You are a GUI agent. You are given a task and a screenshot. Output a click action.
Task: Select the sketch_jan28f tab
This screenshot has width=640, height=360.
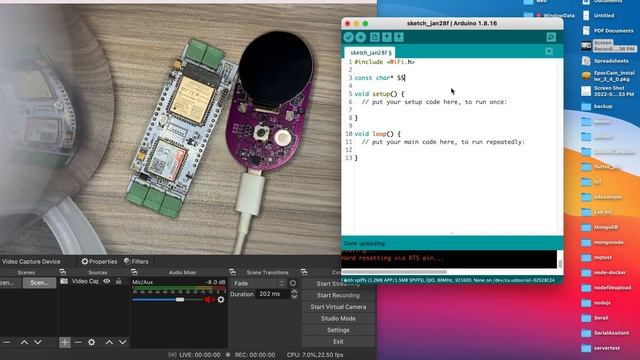point(370,53)
